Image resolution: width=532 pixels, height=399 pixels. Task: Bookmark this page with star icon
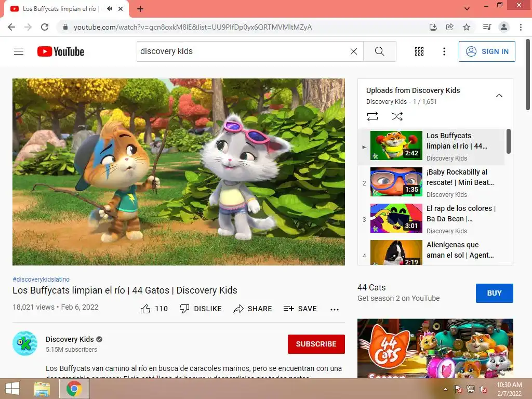coord(467,27)
